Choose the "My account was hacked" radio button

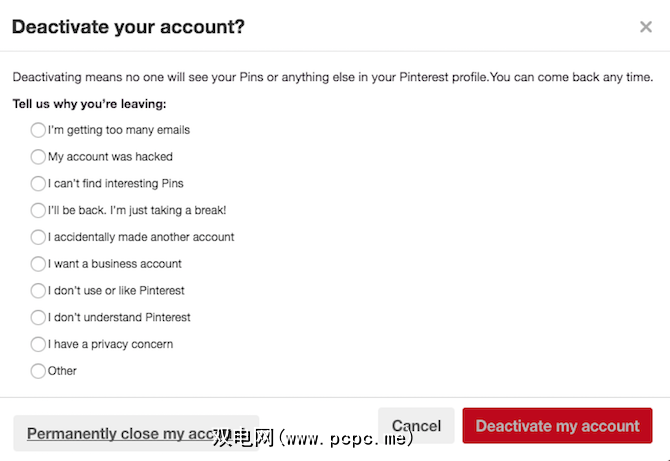(x=38, y=157)
